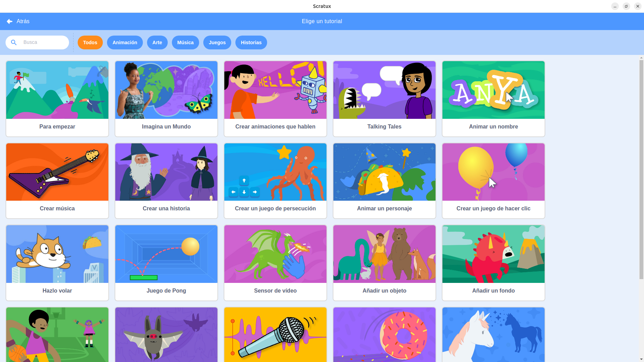
Task: Filter tutorials by Todos
Action: click(x=90, y=42)
